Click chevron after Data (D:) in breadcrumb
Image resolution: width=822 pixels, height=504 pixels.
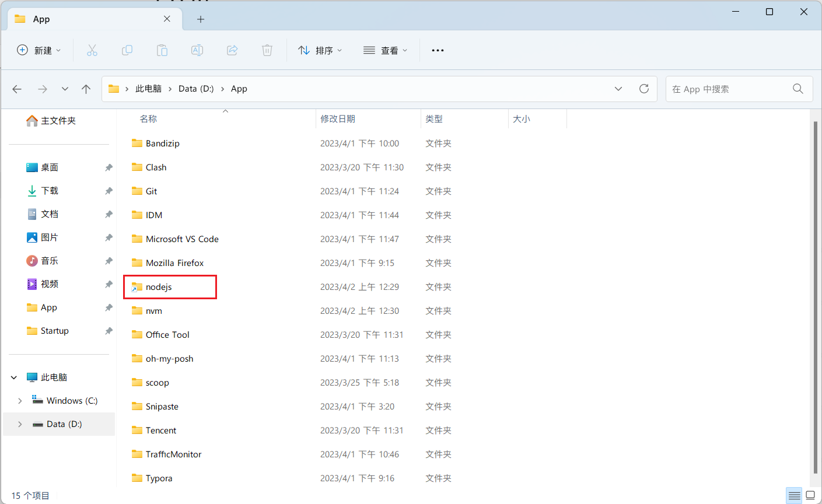pyautogui.click(x=222, y=89)
